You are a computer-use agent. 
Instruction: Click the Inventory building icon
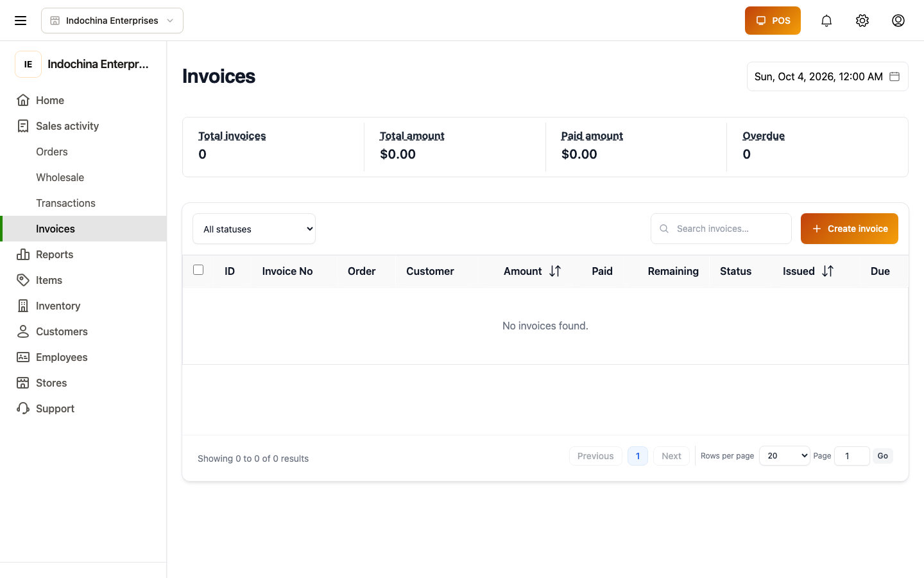[x=23, y=306]
